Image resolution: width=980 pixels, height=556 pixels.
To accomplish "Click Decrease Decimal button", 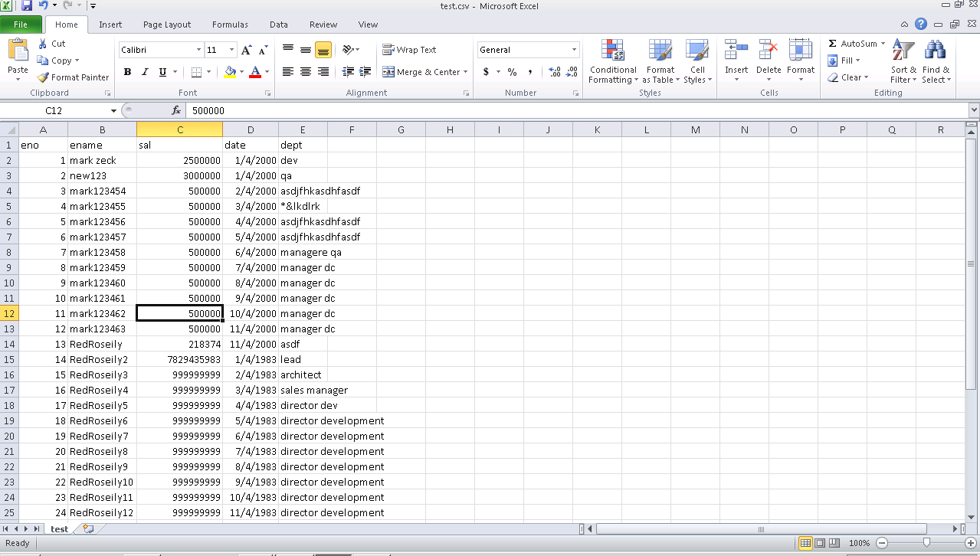I will pos(572,72).
